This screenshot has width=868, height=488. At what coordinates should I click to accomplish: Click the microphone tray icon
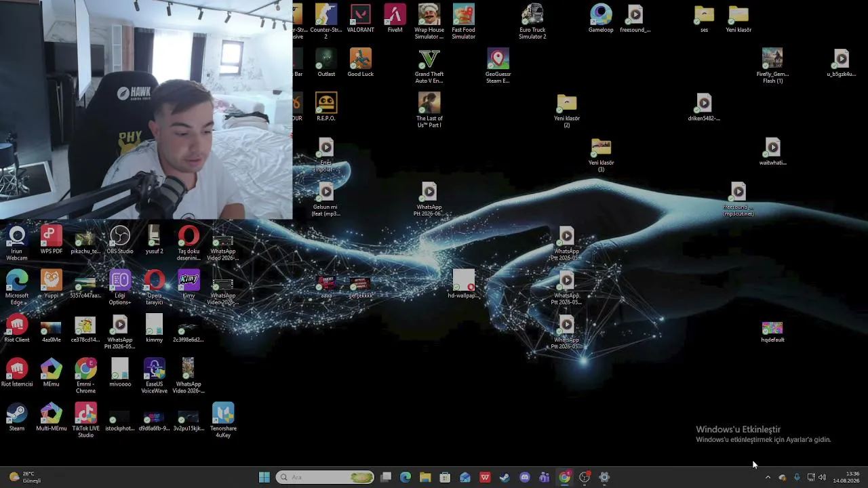point(797,477)
